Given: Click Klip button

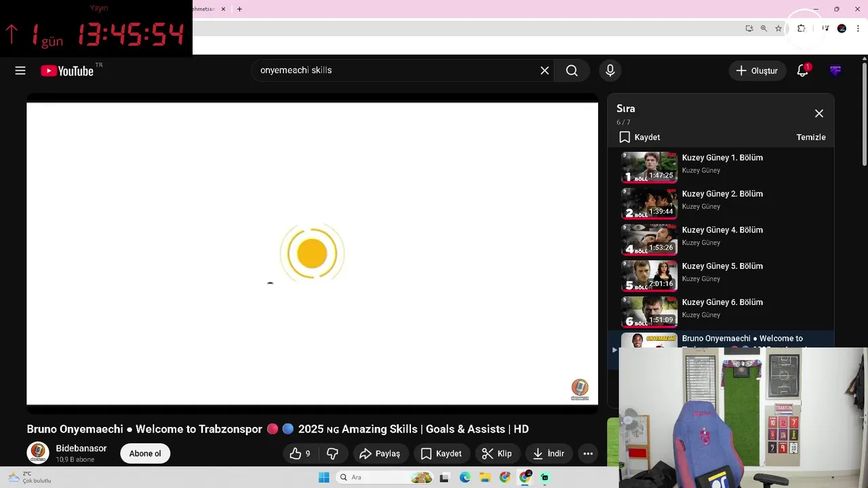Looking at the screenshot, I should point(497,453).
